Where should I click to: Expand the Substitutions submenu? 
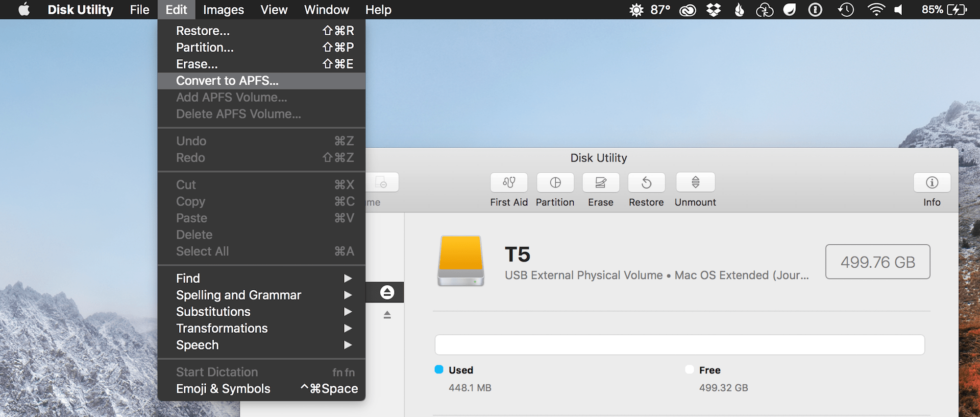click(262, 312)
